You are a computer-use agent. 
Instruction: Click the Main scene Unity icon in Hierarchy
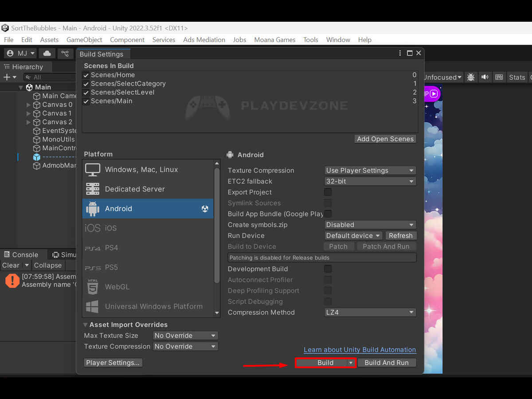coord(29,87)
